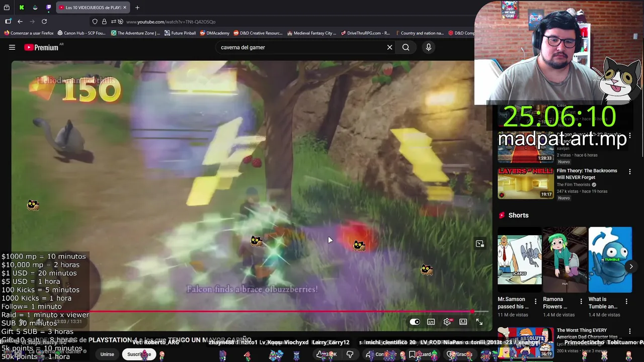Viewport: 644px width, 362px height.
Task: Open 'Comenzar a usar Firefox' bookmark
Action: coord(29,33)
